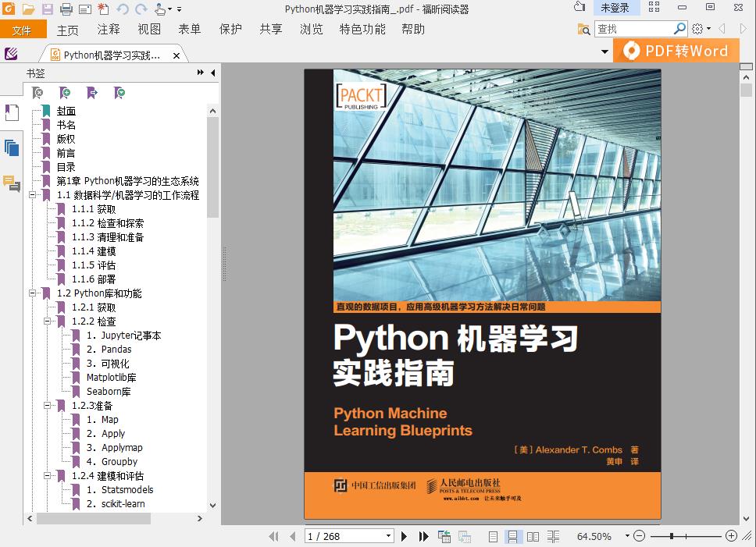
Task: Open the 文件 menu
Action: (23, 30)
